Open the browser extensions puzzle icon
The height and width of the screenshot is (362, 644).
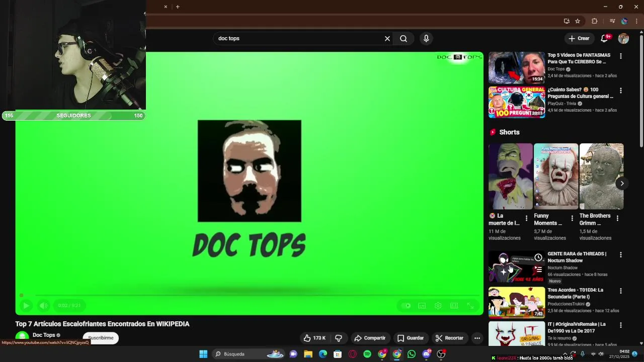(x=595, y=21)
